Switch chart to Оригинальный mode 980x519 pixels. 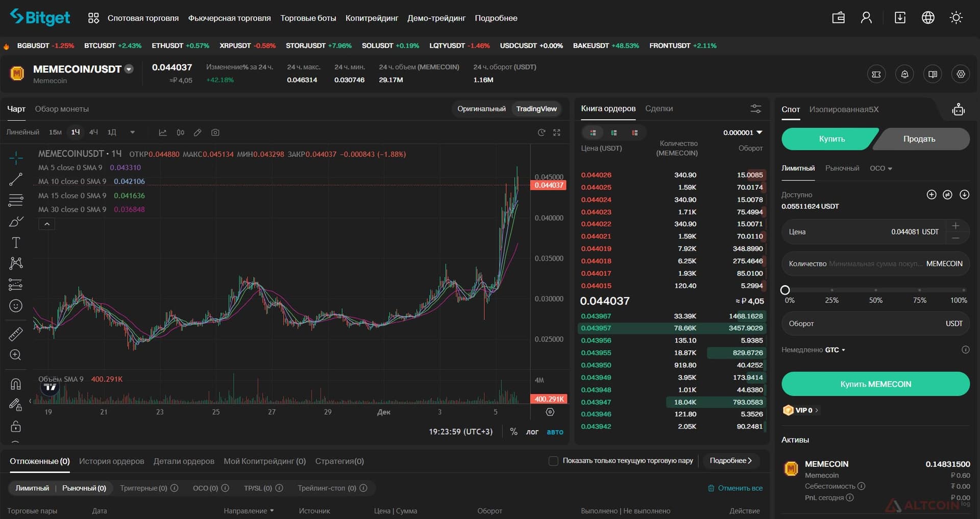[481, 109]
